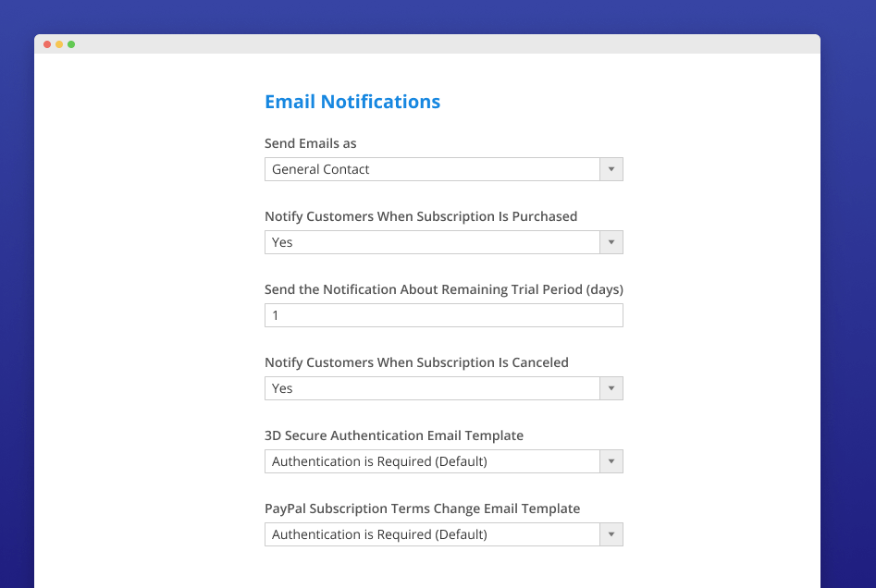This screenshot has height=588, width=876.
Task: Open Notify When Subscription Is Purchased dropdown
Action: point(432,242)
